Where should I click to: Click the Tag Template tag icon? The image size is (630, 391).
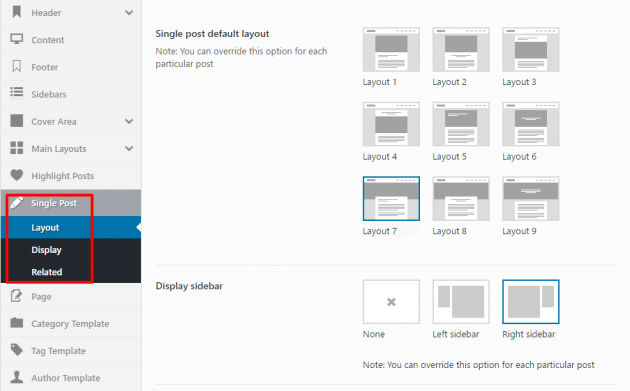pos(16,350)
